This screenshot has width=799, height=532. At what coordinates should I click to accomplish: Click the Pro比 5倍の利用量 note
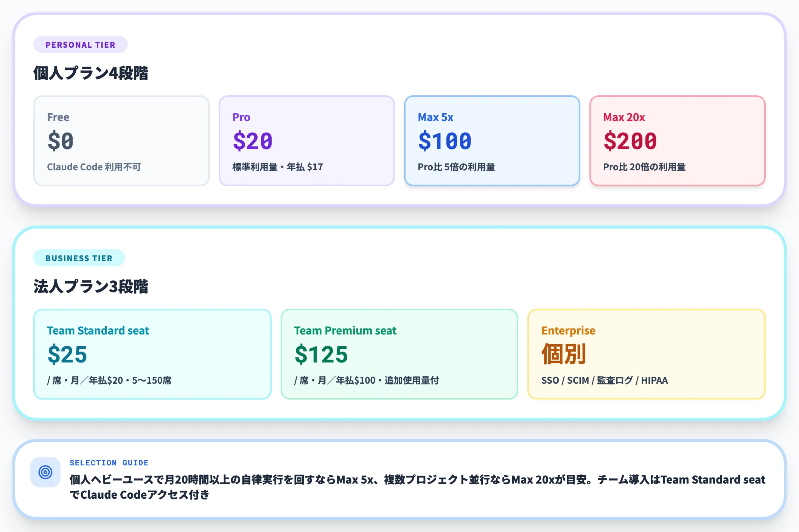click(x=457, y=167)
